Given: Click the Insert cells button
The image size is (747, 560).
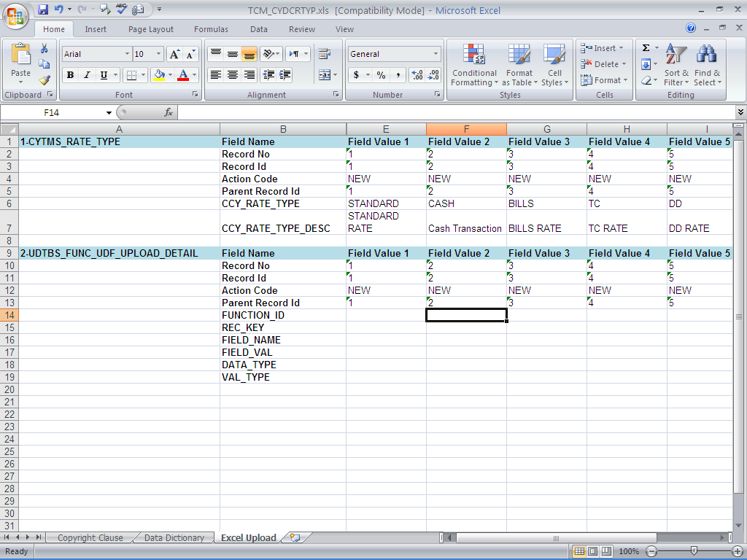Looking at the screenshot, I should point(602,48).
